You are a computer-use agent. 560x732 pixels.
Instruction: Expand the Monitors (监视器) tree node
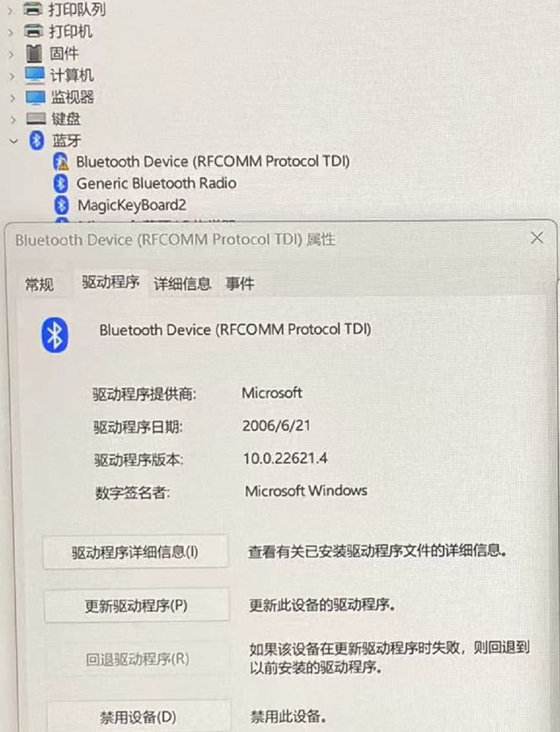(12, 97)
